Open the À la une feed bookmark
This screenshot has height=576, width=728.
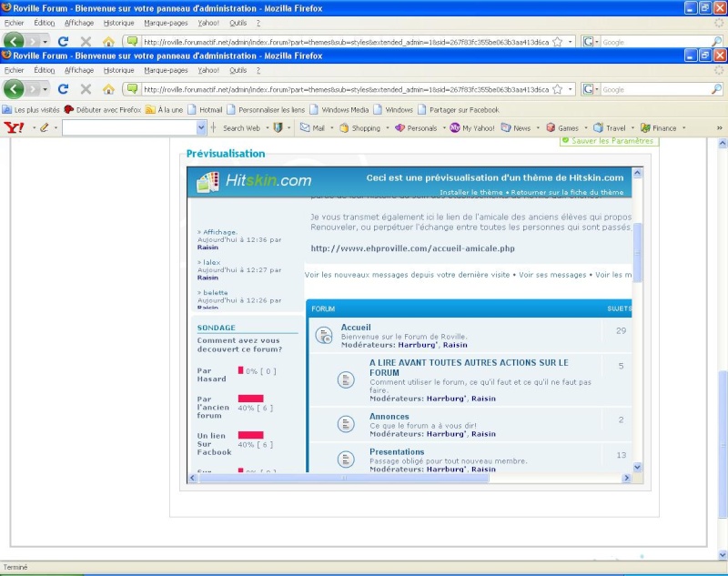point(165,110)
